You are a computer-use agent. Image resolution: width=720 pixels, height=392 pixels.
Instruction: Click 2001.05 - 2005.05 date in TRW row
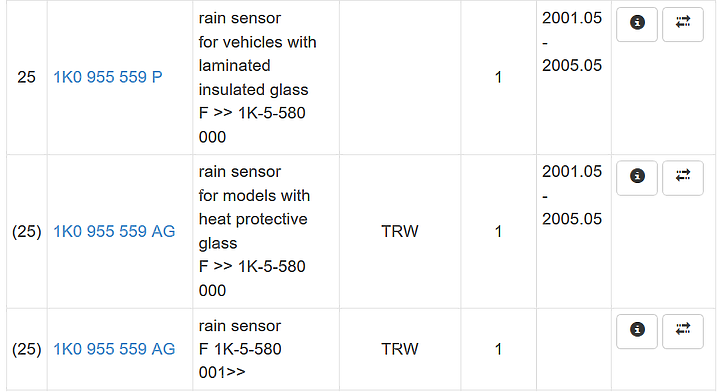(x=572, y=196)
